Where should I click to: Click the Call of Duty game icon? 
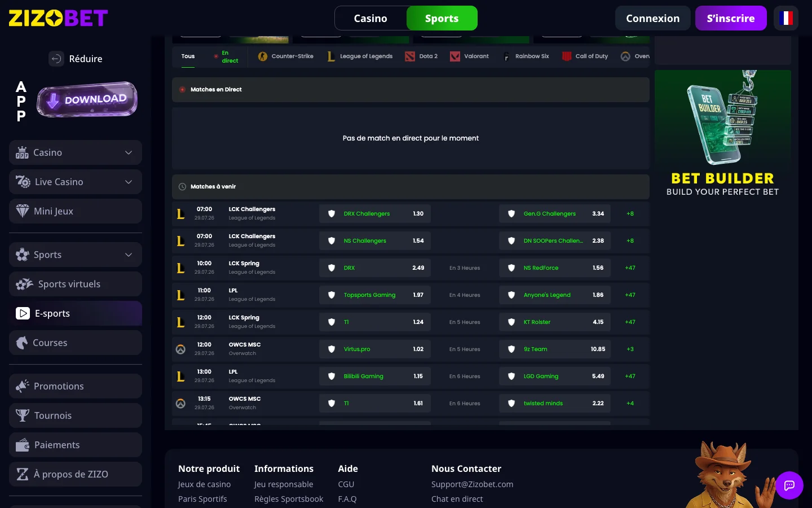[x=567, y=56]
